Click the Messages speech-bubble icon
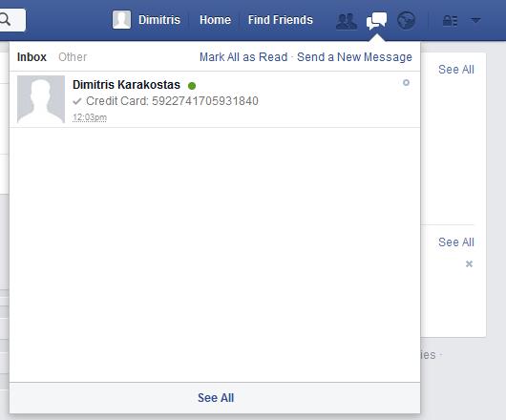 click(x=376, y=21)
